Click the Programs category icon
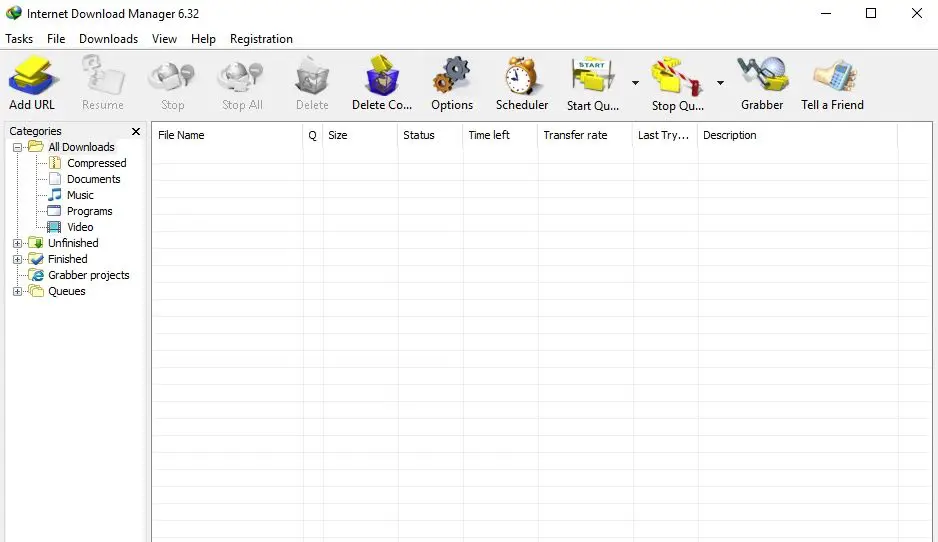The image size is (938, 542). (x=54, y=211)
